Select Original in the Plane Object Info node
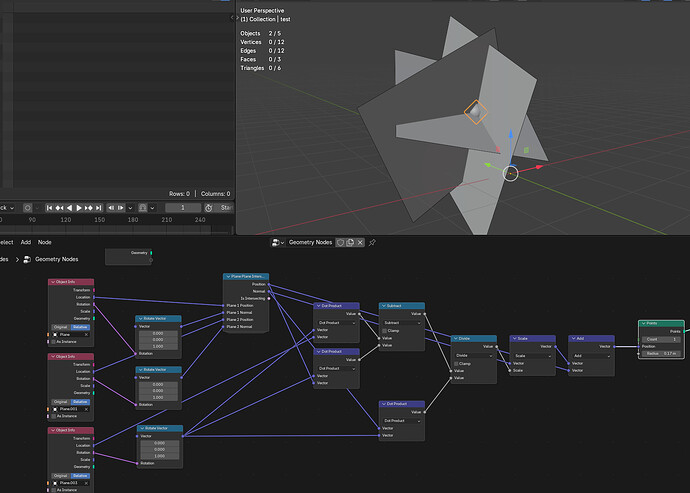The height and width of the screenshot is (493, 690). [61, 327]
